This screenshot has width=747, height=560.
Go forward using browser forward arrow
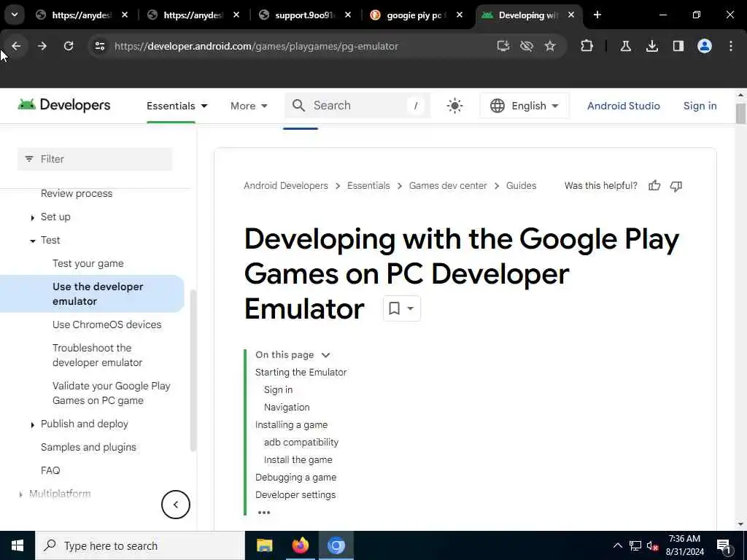click(x=42, y=46)
